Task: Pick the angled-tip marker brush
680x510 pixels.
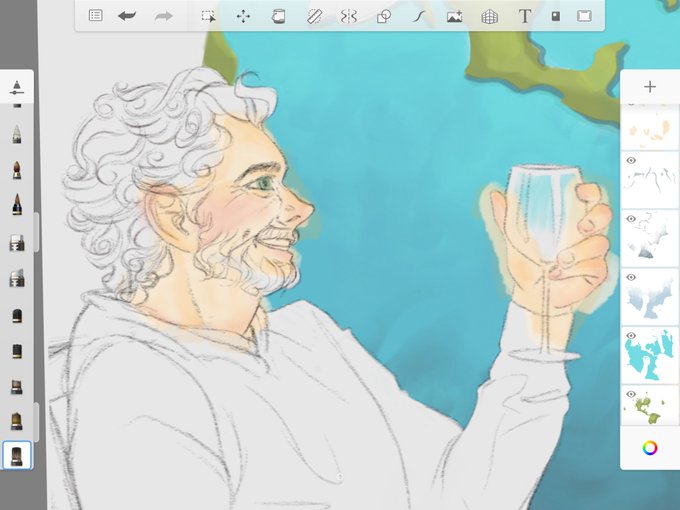Action: [x=16, y=278]
